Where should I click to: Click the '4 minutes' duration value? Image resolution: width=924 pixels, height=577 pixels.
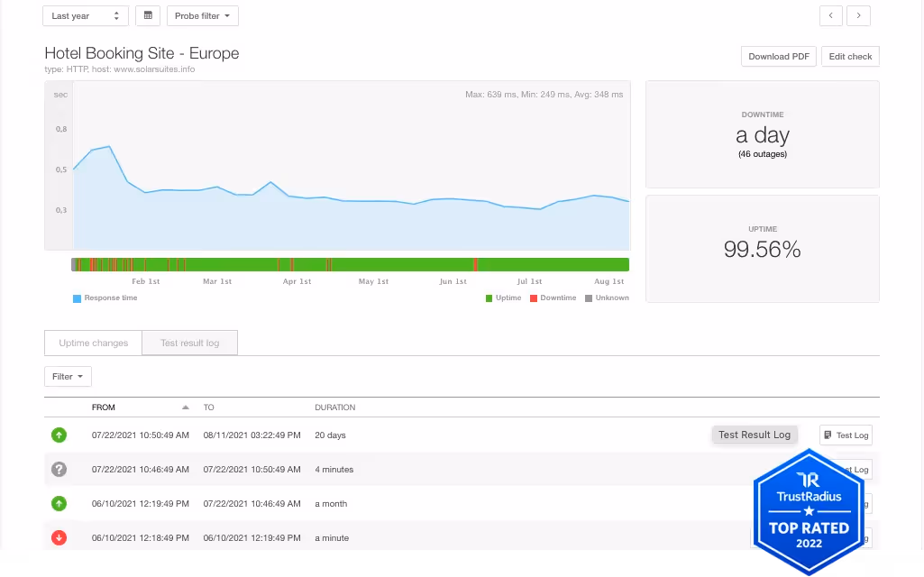(x=334, y=470)
